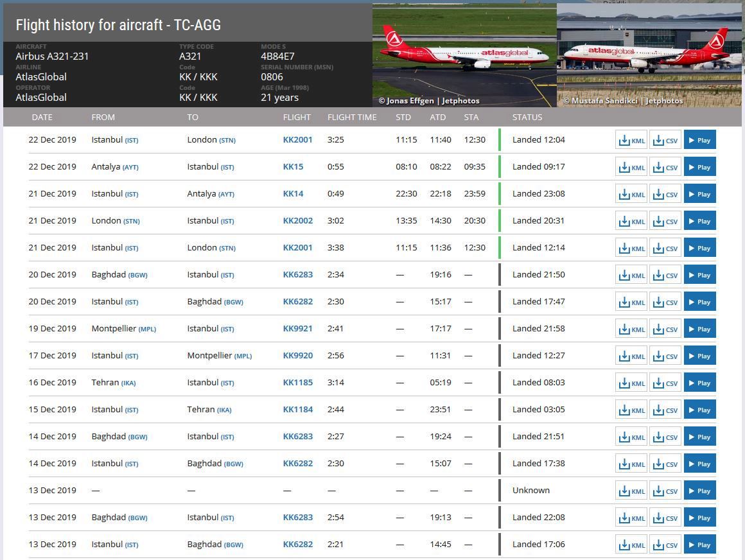Screen dimensions: 745x560
Task: Download CSV for flight KK14
Action: coord(665,195)
